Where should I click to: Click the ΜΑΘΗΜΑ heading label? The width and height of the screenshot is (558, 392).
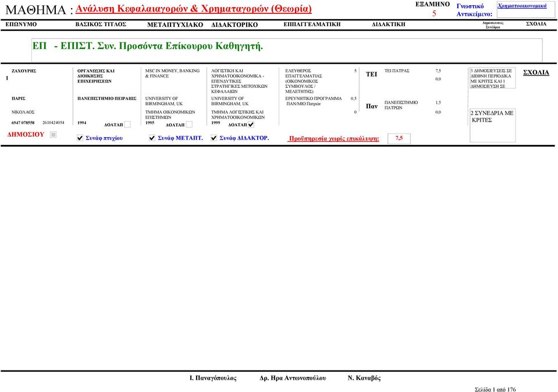click(39, 10)
